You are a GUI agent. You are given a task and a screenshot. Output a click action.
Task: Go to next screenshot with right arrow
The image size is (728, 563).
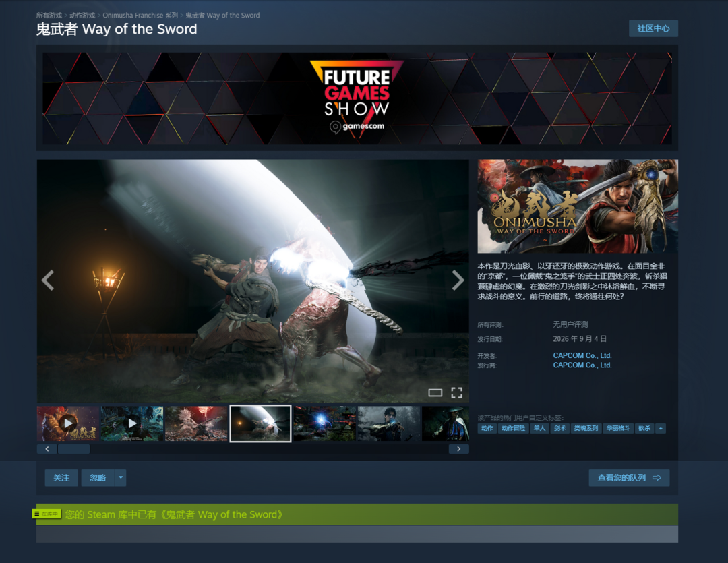point(458,280)
